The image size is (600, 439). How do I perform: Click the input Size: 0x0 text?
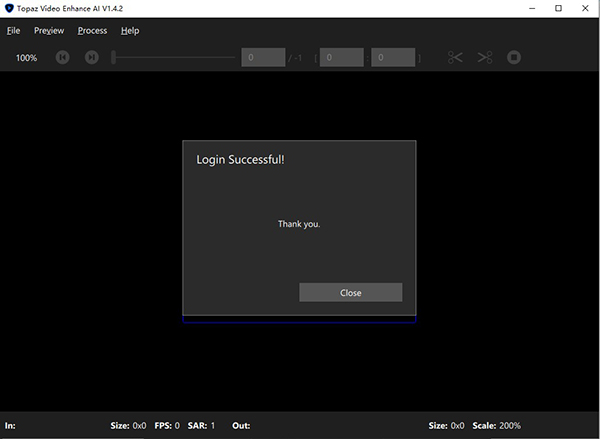click(x=128, y=426)
